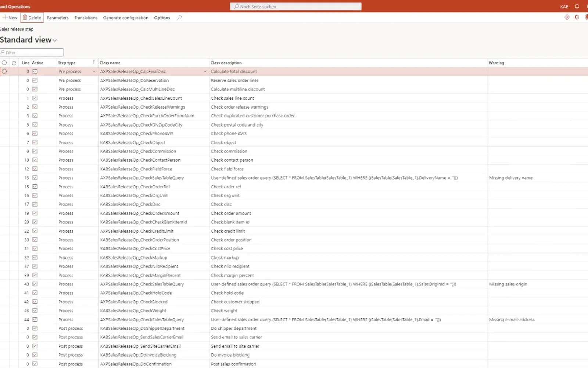Click the Active column header
Image resolution: width=588 pixels, height=368 pixels.
pos(37,63)
